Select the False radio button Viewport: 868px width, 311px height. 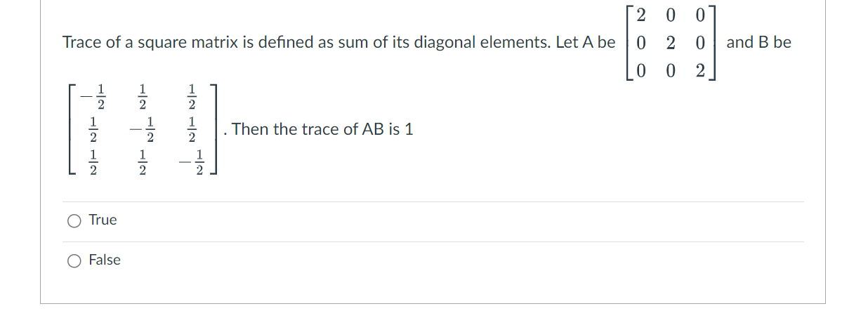pos(75,260)
